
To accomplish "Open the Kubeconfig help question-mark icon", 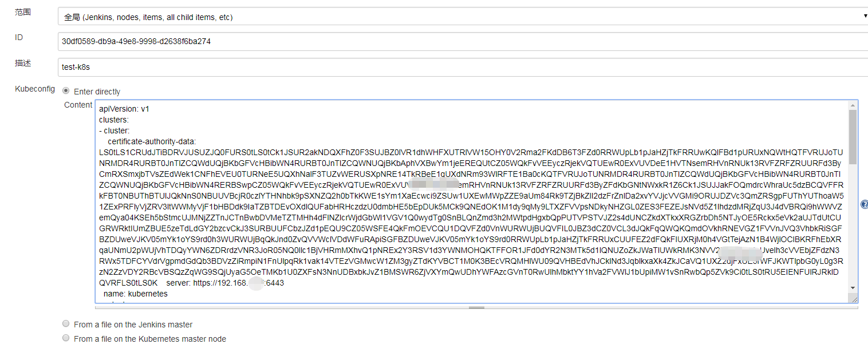I will [864, 204].
